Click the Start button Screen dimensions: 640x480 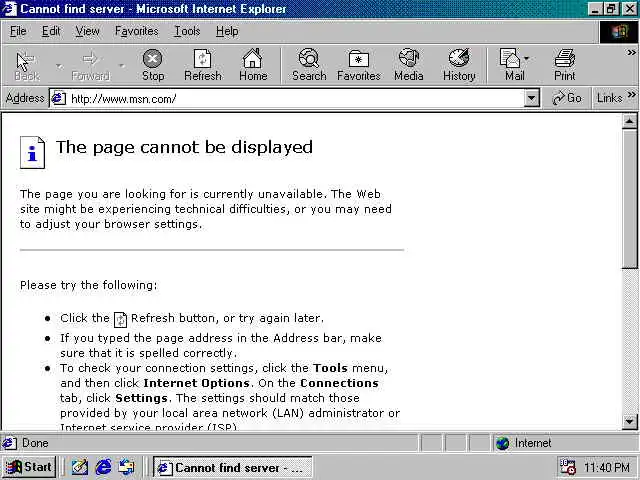tap(29, 467)
